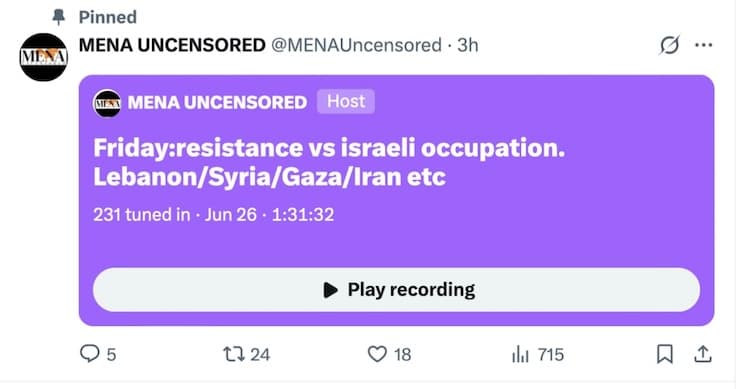The height and width of the screenshot is (389, 750).
Task: Click the share upload icon
Action: (703, 354)
